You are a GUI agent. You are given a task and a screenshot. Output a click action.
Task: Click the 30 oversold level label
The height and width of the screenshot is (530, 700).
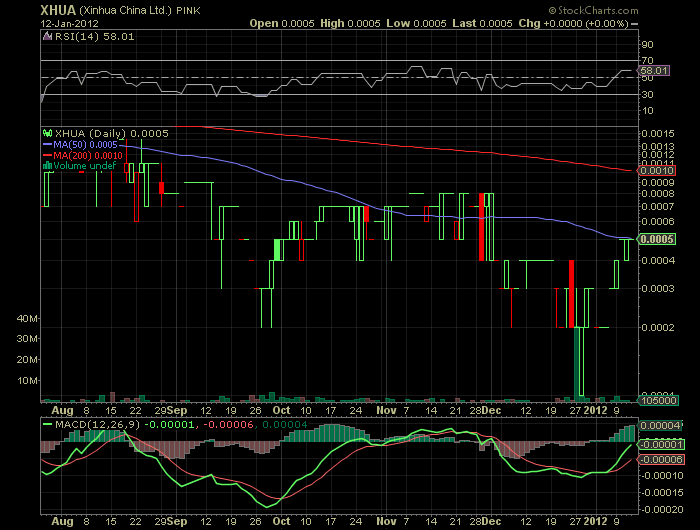(x=647, y=94)
